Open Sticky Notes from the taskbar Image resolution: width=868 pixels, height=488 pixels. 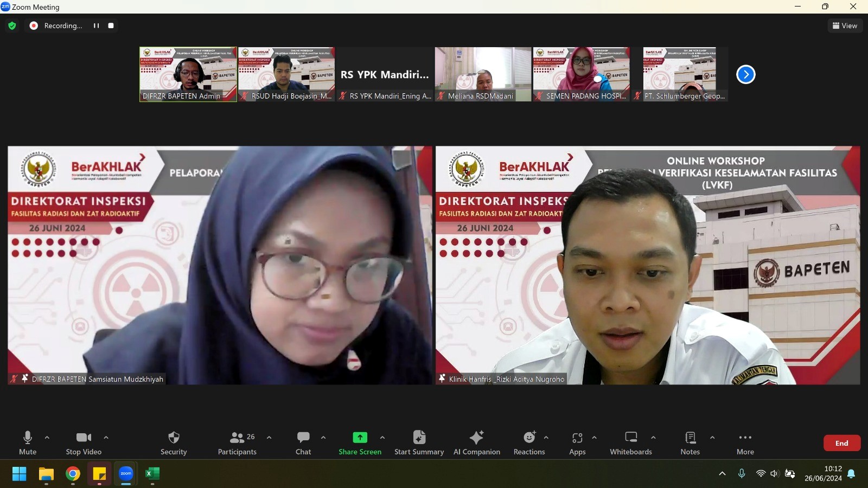[99, 474]
